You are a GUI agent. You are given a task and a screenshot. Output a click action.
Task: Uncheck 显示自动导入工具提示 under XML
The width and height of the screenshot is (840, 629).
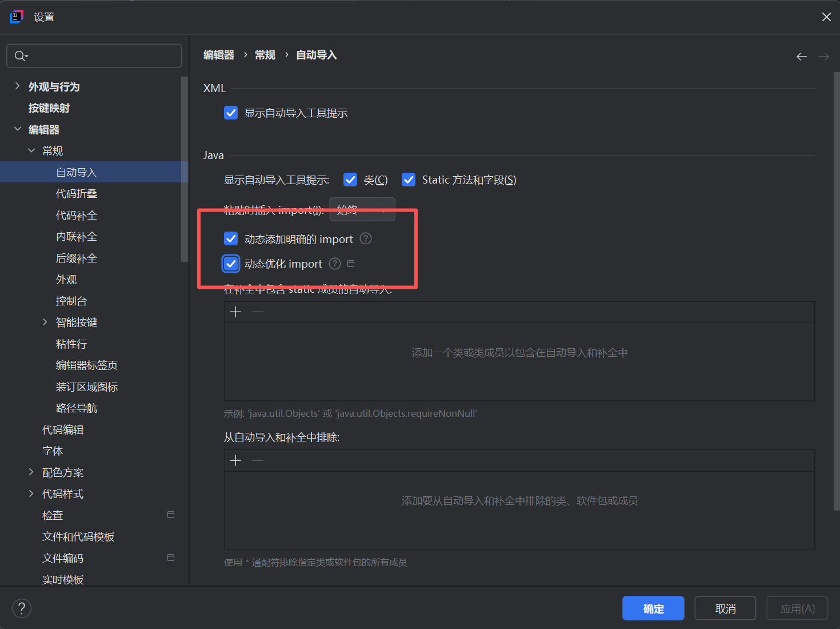click(230, 113)
